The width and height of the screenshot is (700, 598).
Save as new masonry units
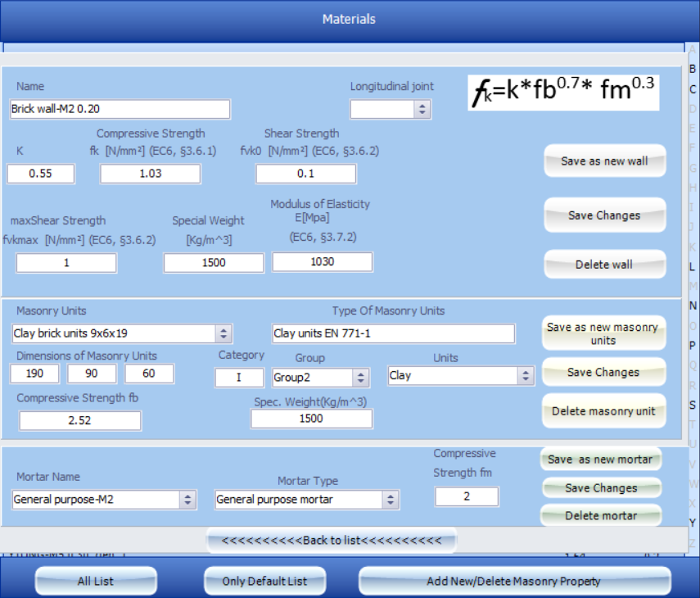point(603,333)
